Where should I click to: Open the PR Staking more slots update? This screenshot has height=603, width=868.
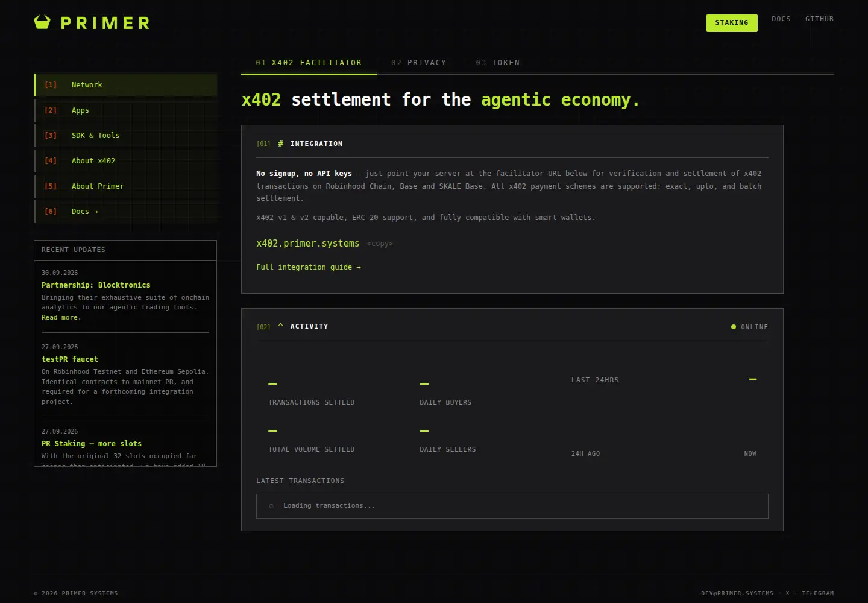(92, 444)
